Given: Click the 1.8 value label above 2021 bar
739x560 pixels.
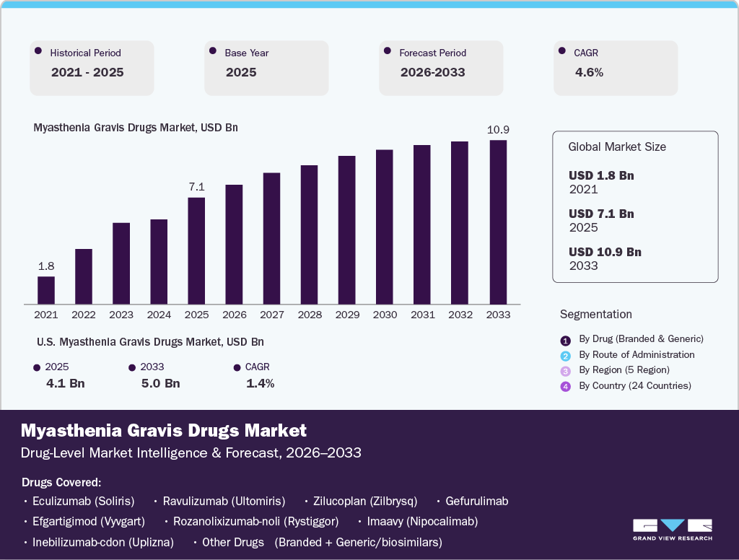Looking at the screenshot, I should pos(46,266).
